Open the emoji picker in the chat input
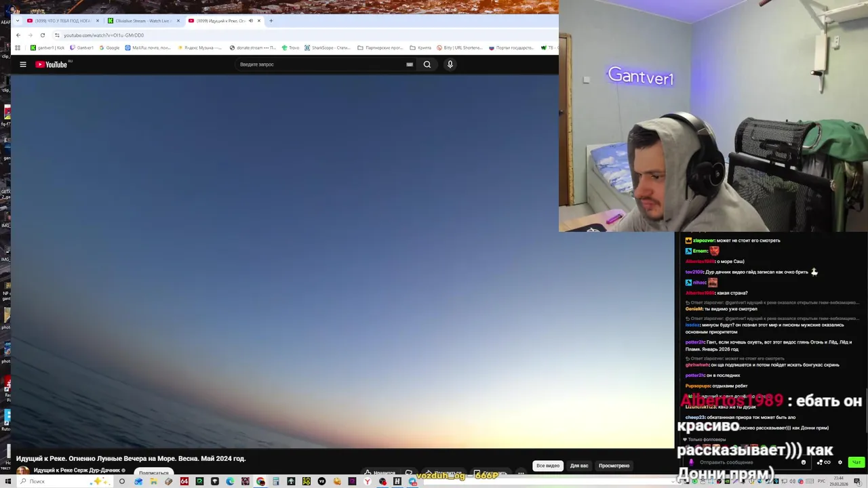Image resolution: width=868 pixels, height=488 pixels. [x=804, y=462]
